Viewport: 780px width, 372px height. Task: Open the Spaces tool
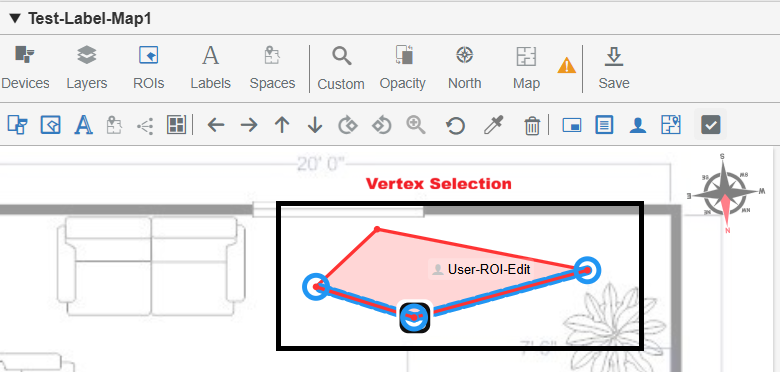pyautogui.click(x=272, y=67)
